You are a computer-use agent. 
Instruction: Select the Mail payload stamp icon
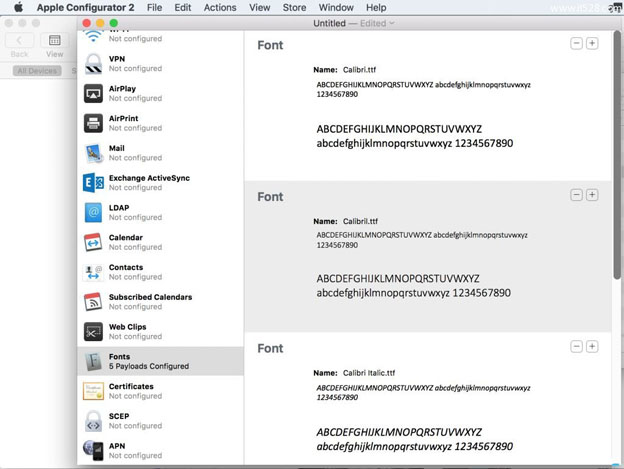(x=94, y=153)
